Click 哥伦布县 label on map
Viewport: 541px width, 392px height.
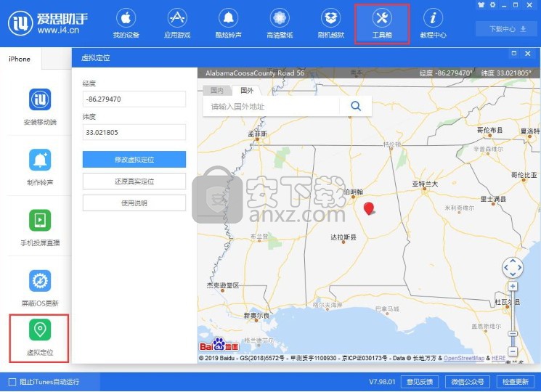point(489,130)
